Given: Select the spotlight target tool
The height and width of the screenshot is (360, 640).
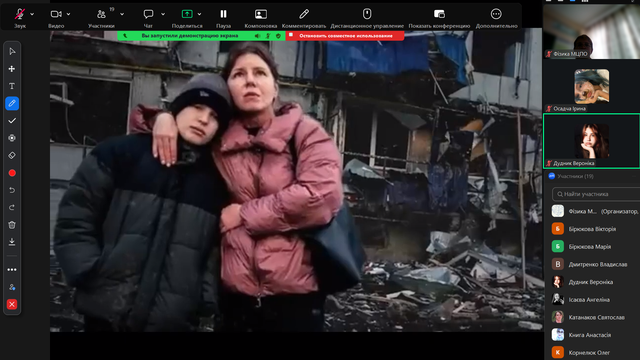Looking at the screenshot, I should coord(12,138).
